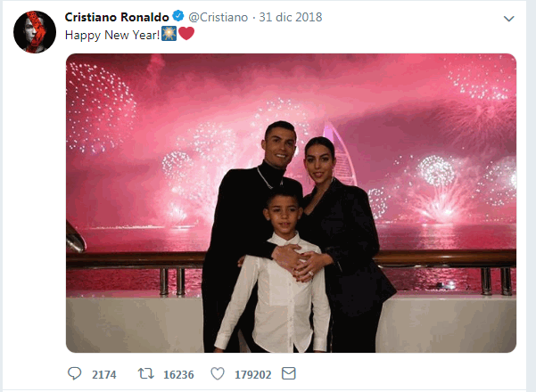536x392 pixels.
Task: Expand the tweet options chevron menu
Action: 509,18
